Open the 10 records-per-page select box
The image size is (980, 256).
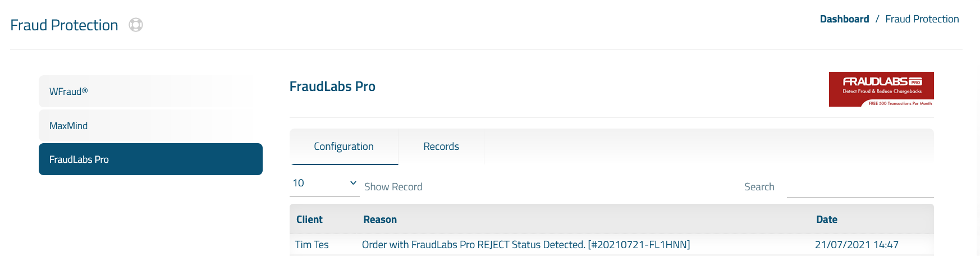[x=324, y=184]
